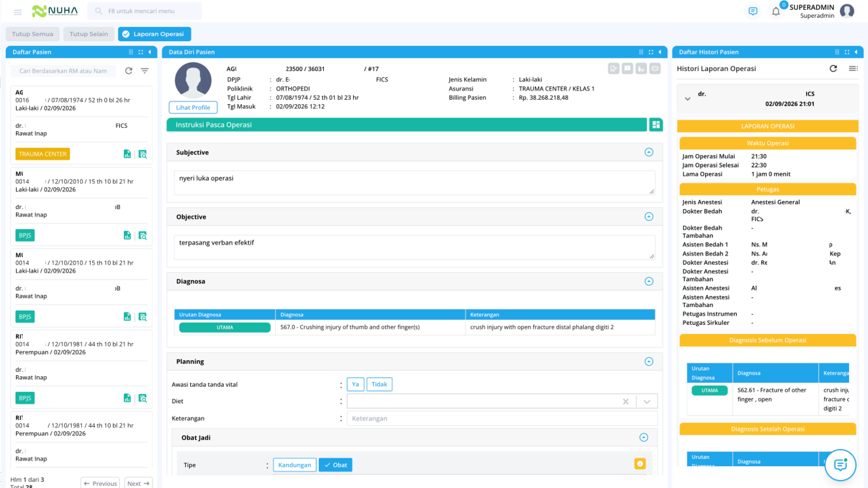Collapse the Objective section
This screenshot has width=868, height=488.
(649, 216)
